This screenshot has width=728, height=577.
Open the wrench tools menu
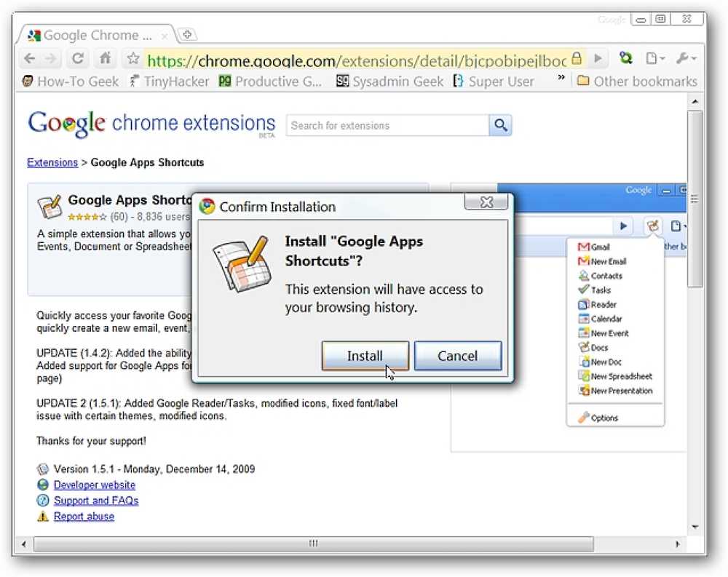[x=687, y=58]
